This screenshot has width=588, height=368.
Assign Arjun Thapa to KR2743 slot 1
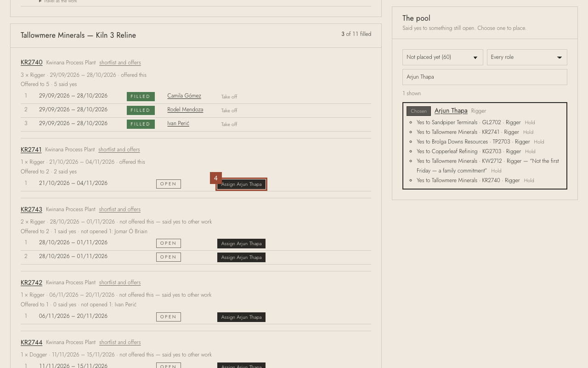(241, 243)
